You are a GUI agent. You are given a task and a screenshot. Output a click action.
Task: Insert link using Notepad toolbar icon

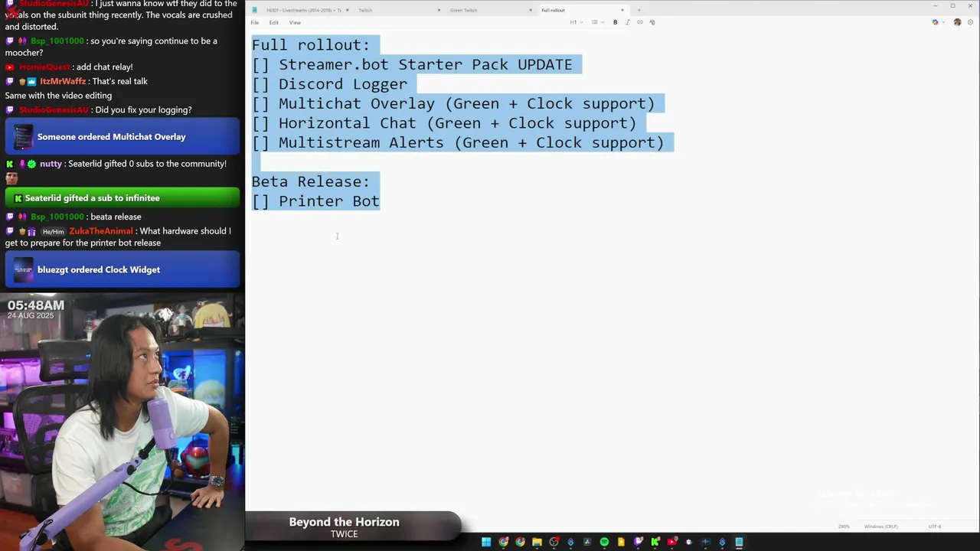pos(640,22)
